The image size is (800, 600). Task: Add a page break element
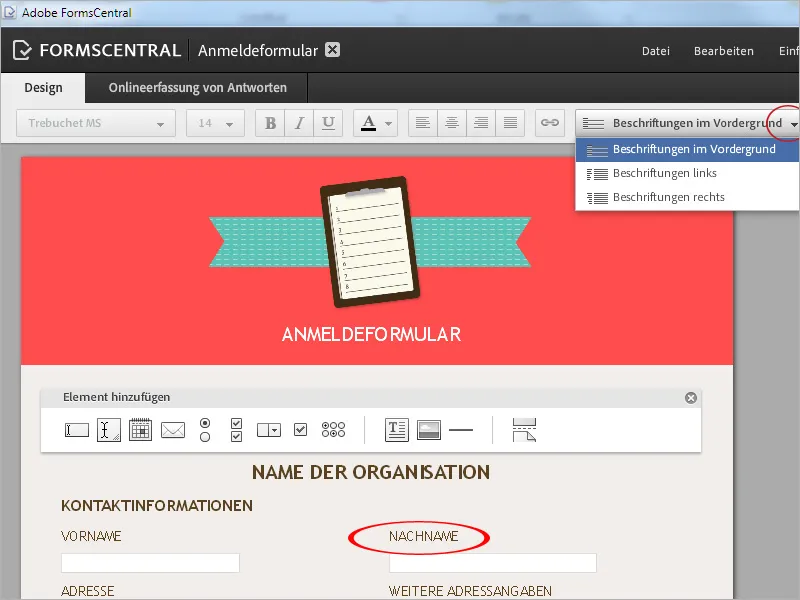click(524, 430)
